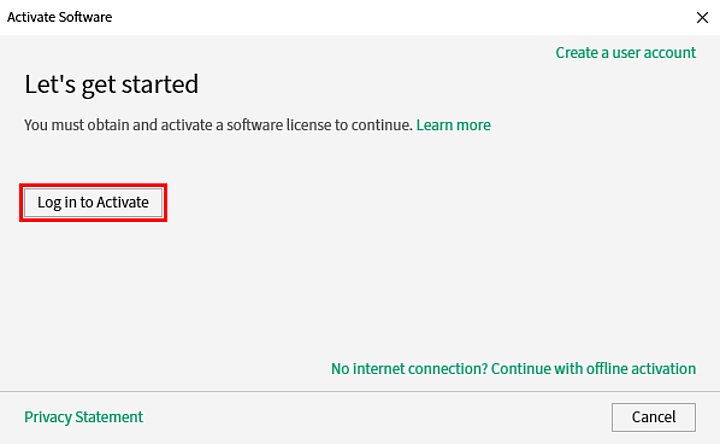Click the Log in to Activate button
The image size is (720, 444).
(93, 203)
